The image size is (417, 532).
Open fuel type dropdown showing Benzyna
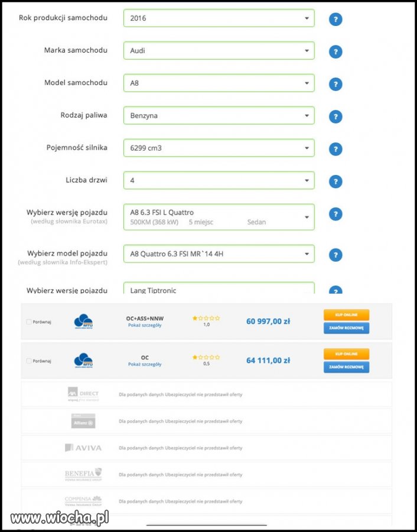tap(219, 115)
